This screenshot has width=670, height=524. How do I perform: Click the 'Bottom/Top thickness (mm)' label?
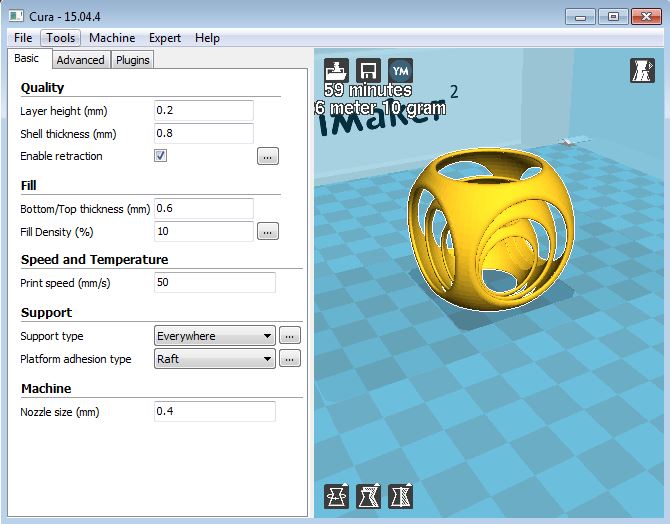tap(85, 209)
